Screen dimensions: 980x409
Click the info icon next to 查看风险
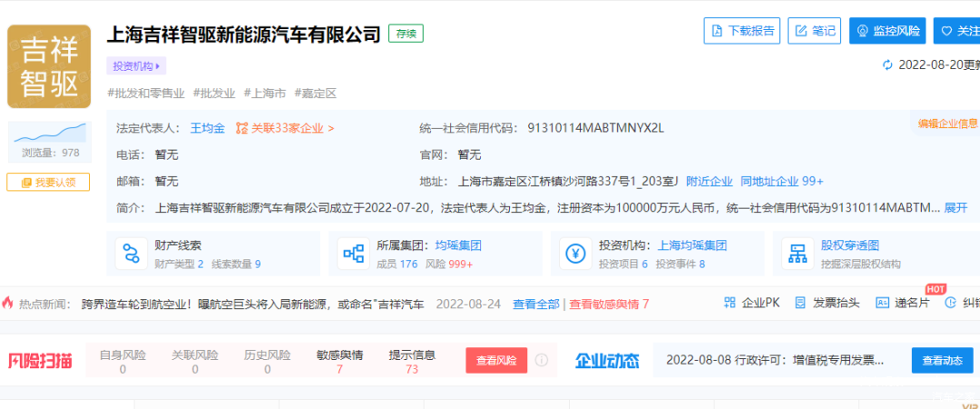(x=542, y=360)
